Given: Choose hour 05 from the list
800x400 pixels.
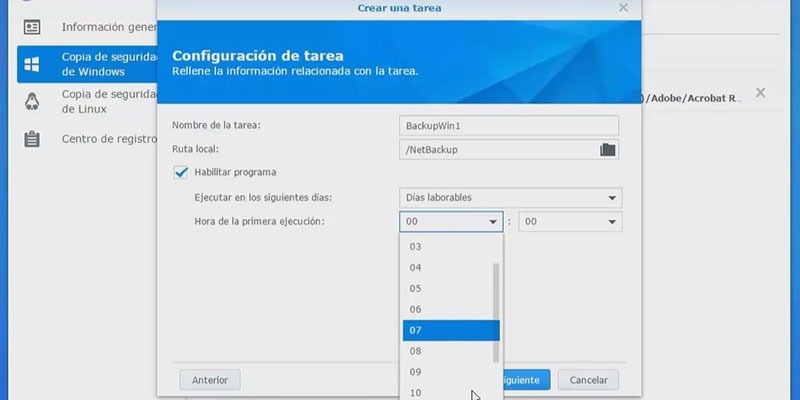Looking at the screenshot, I should click(451, 289).
